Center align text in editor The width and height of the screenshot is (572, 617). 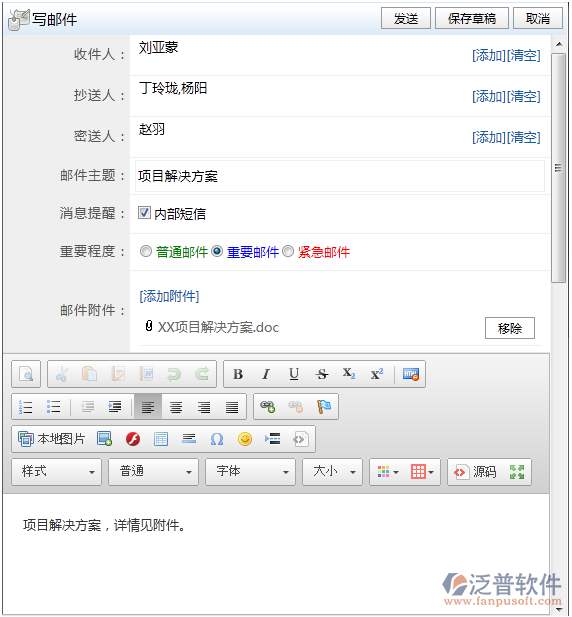(x=176, y=406)
